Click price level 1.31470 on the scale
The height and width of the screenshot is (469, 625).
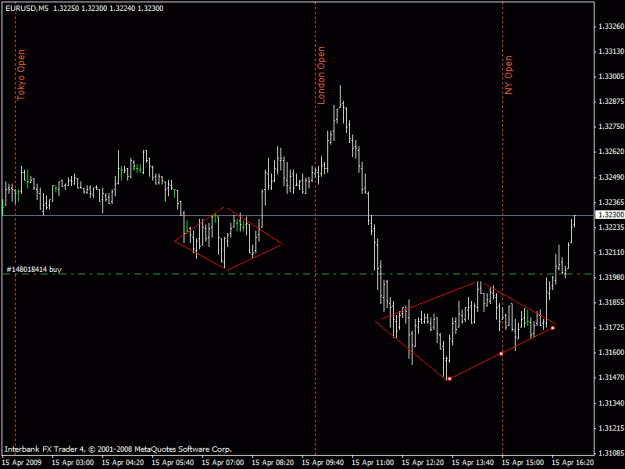[611, 378]
